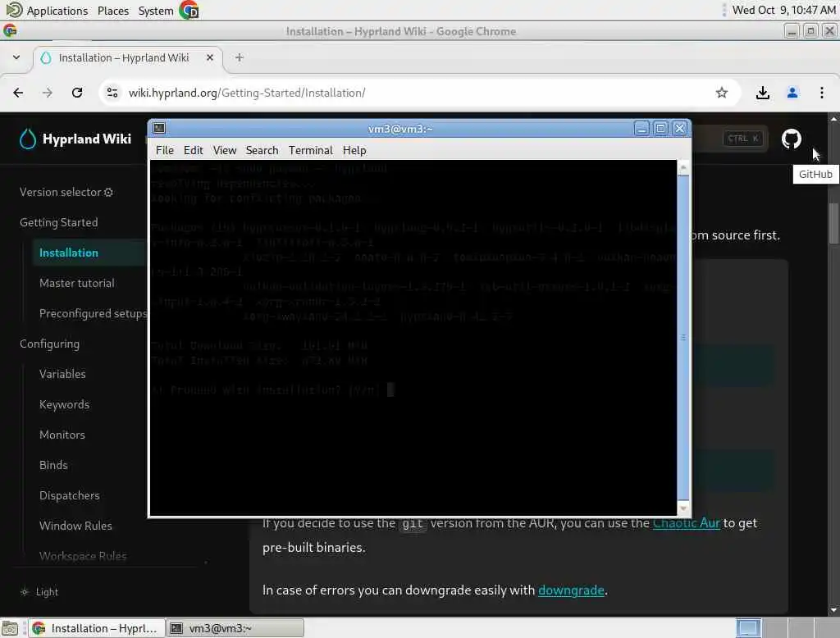
Task: Click the terminal scrollbar up arrow
Action: click(x=683, y=167)
